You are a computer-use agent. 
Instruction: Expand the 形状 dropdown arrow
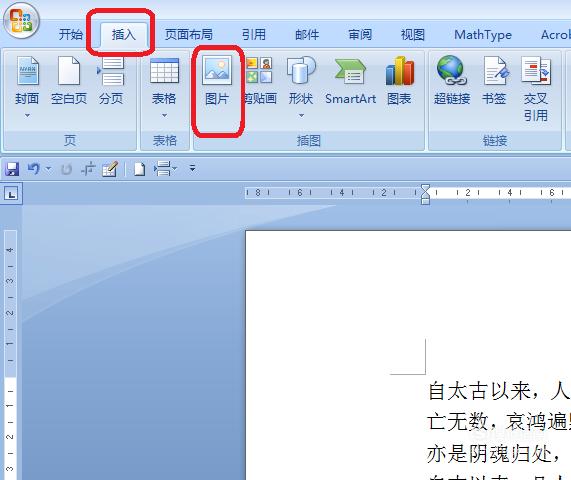(301, 115)
